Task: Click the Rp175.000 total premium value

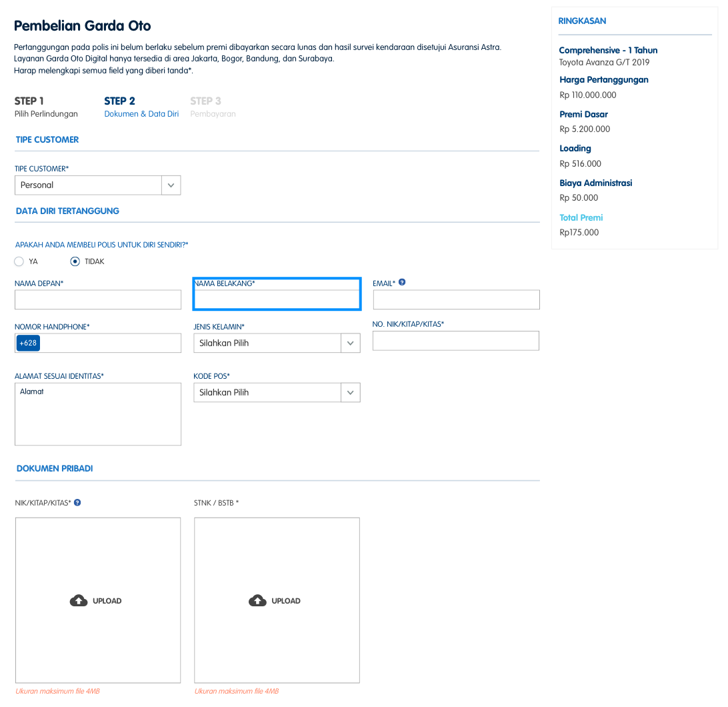Action: pyautogui.click(x=579, y=232)
